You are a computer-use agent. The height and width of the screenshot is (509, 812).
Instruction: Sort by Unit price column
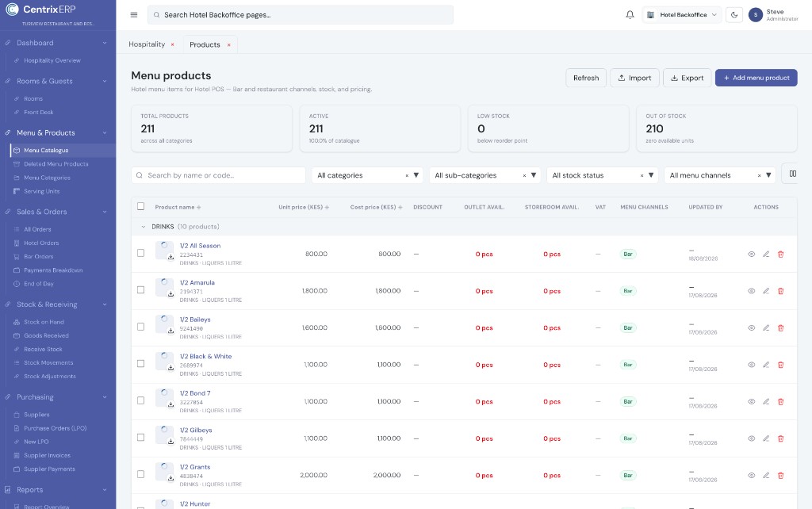pyautogui.click(x=304, y=207)
